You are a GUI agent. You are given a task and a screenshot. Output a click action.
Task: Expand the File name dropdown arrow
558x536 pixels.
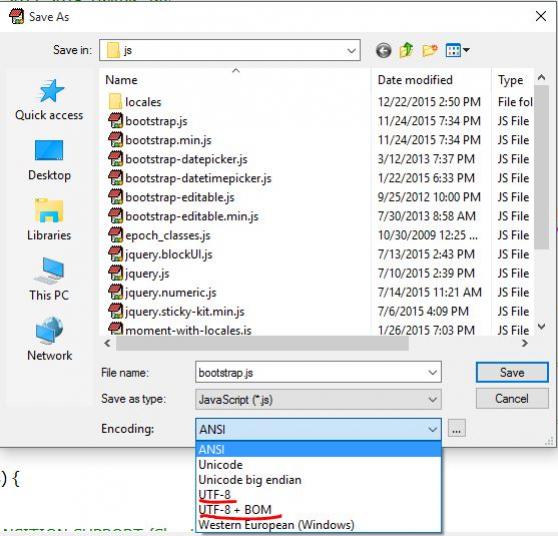pos(432,373)
